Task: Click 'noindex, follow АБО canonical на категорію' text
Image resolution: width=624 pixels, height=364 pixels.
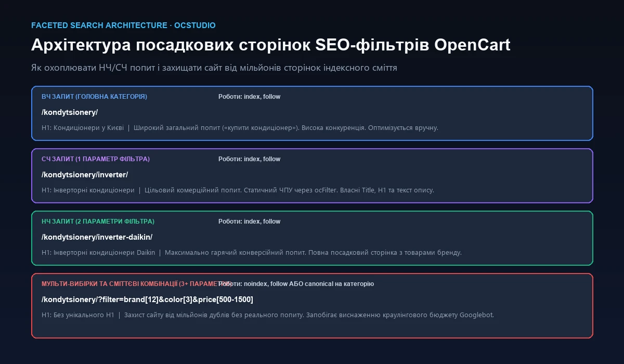Action: [309, 284]
